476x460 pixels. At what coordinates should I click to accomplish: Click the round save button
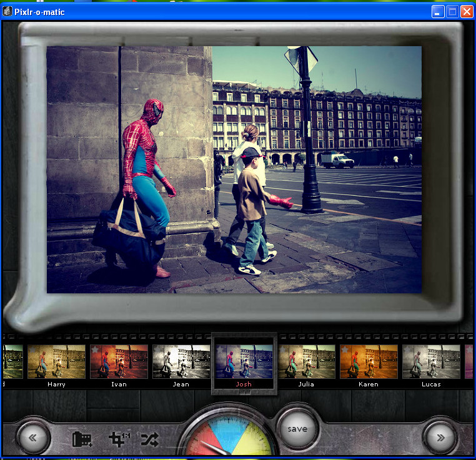point(297,429)
